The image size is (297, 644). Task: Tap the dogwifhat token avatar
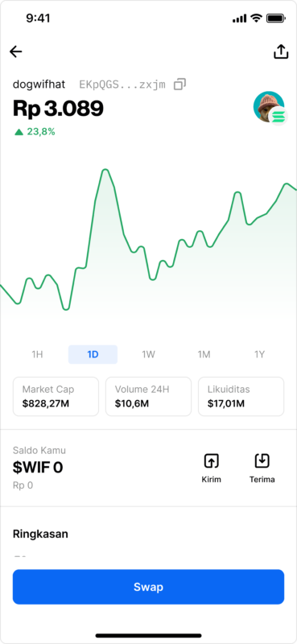pos(269,107)
